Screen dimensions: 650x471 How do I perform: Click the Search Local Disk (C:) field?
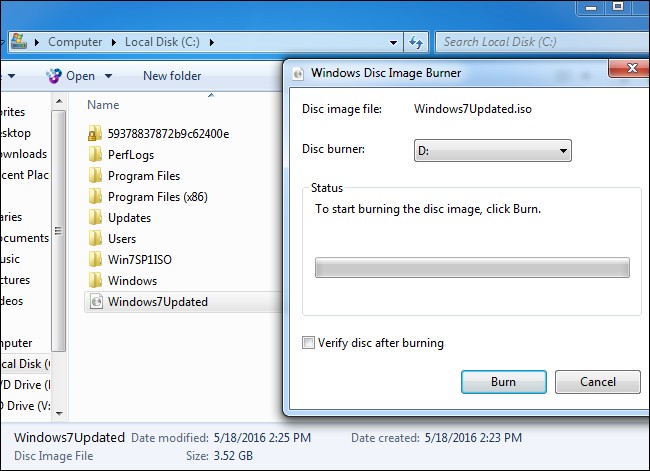click(542, 42)
